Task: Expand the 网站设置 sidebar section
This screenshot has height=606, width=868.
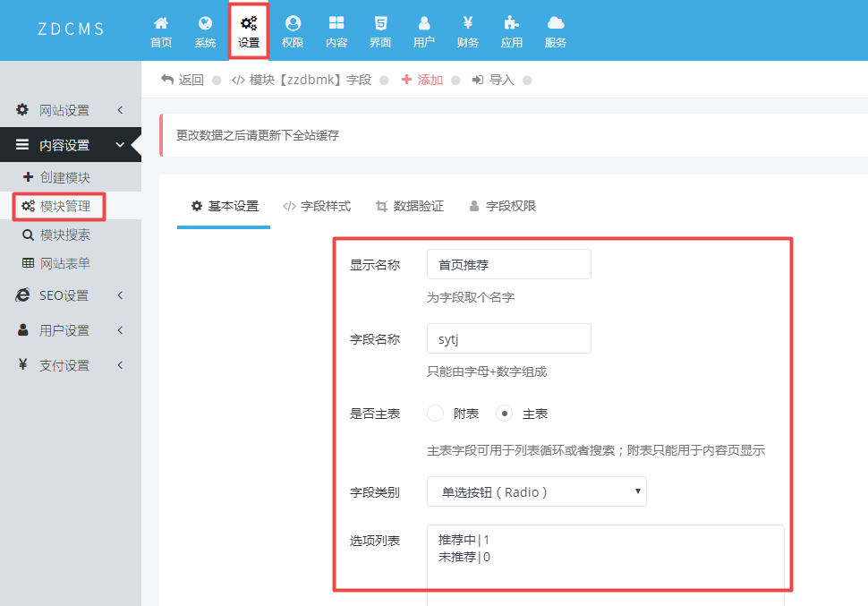Action: 63,109
